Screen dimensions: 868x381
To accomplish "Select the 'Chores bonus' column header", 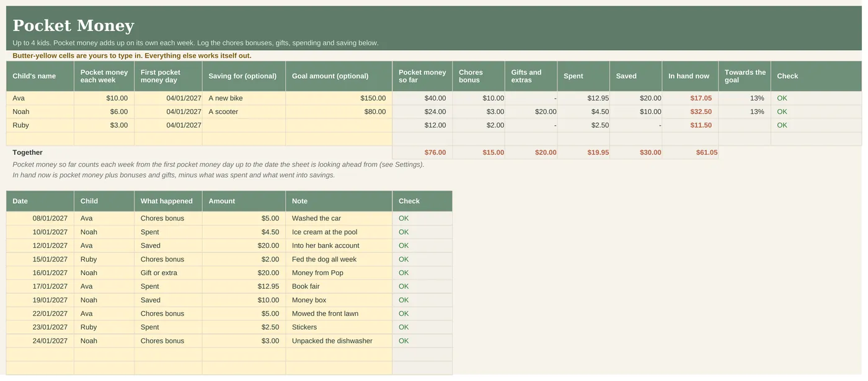I will pyautogui.click(x=478, y=76).
